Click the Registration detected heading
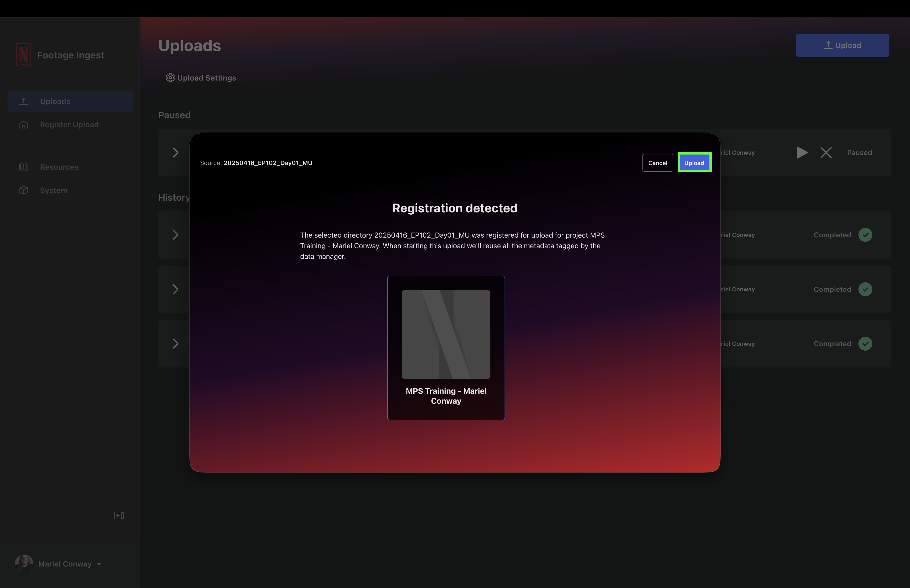Image resolution: width=910 pixels, height=588 pixels. pyautogui.click(x=455, y=208)
